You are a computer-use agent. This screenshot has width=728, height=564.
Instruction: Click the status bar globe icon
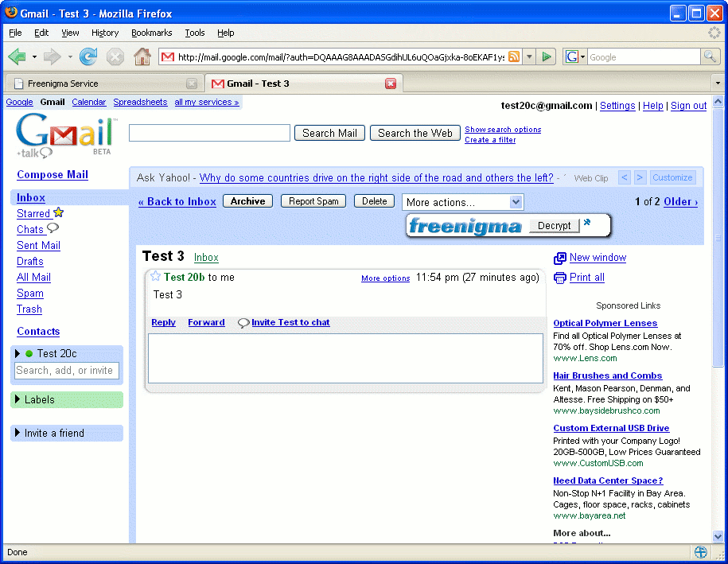pyautogui.click(x=701, y=552)
